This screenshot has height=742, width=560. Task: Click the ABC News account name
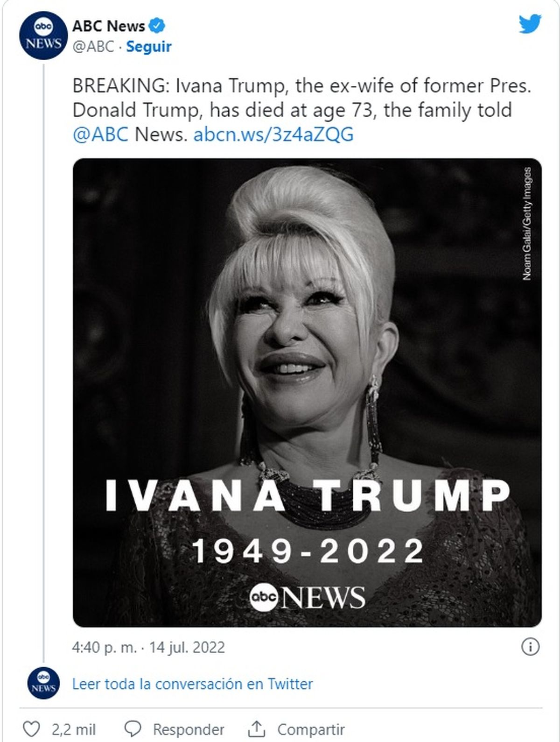(x=108, y=26)
